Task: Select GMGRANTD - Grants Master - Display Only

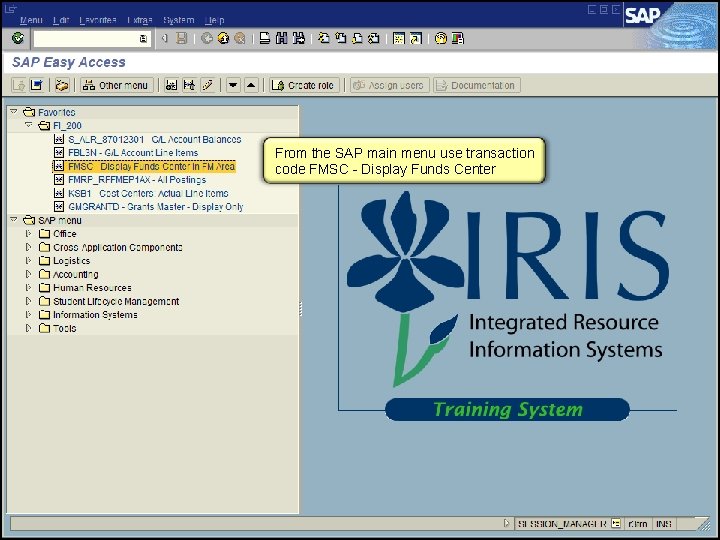Action: click(156, 207)
